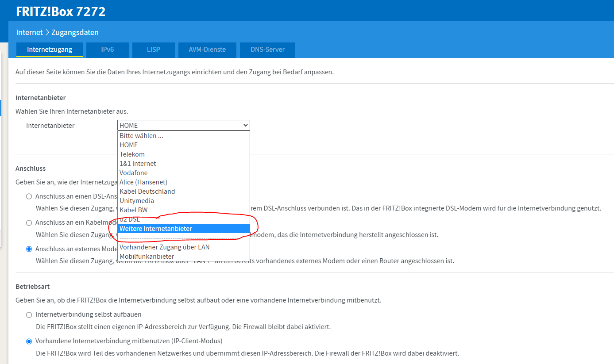Screen dimensions: 614x364
Task: Choose 'Vorhandener Zugang über LAN' option
Action: click(184, 247)
